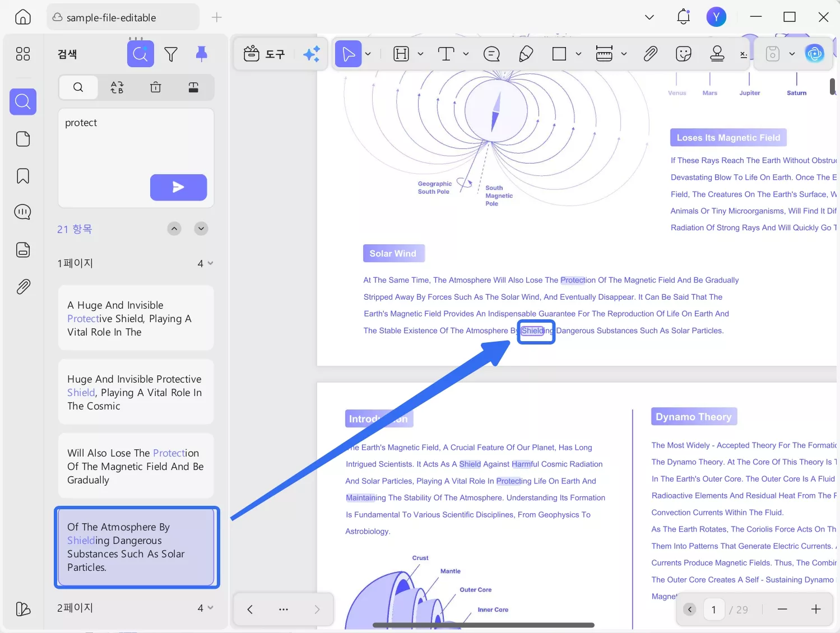The height and width of the screenshot is (633, 840).
Task: Select the sticker tool
Action: coord(684,54)
